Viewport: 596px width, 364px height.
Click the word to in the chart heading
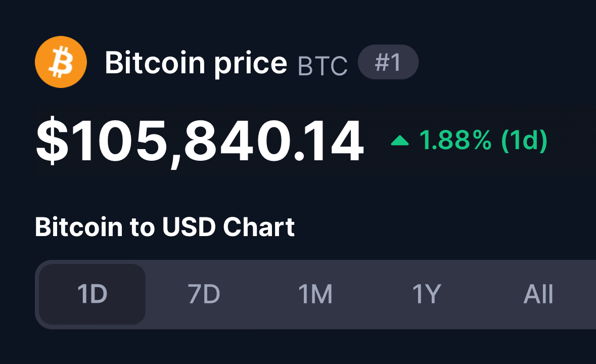click(142, 227)
